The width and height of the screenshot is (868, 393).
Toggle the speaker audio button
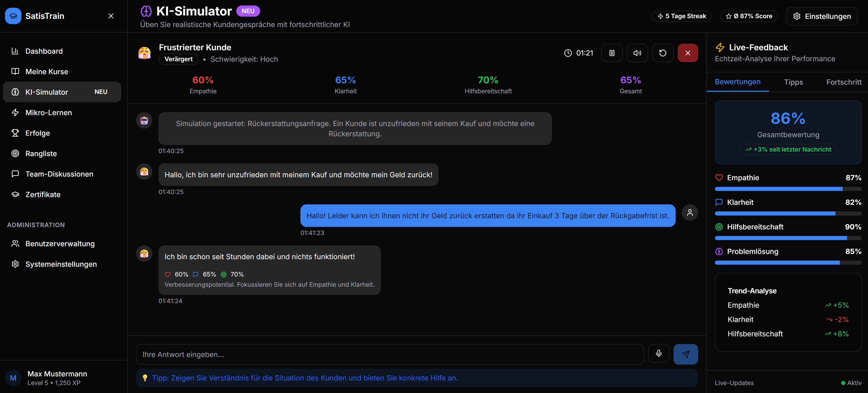(x=637, y=53)
